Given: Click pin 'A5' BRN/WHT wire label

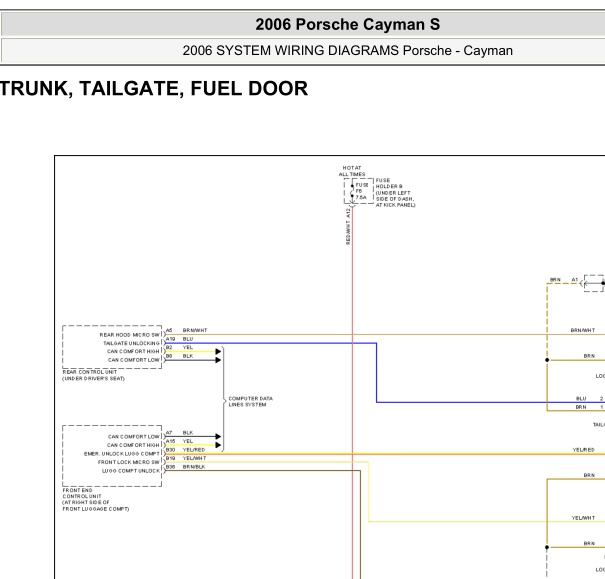Looking at the screenshot, I should pos(186,330).
